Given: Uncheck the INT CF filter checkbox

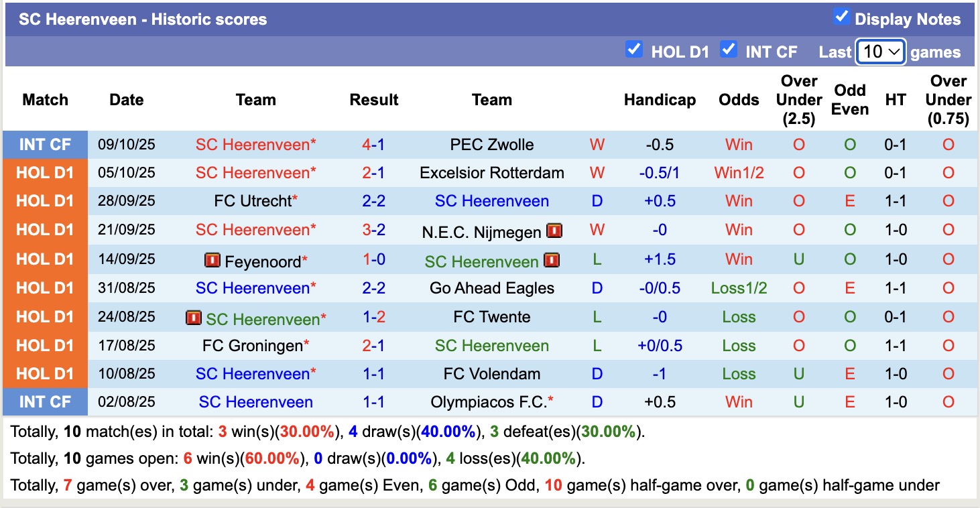Looking at the screenshot, I should pyautogui.click(x=729, y=48).
